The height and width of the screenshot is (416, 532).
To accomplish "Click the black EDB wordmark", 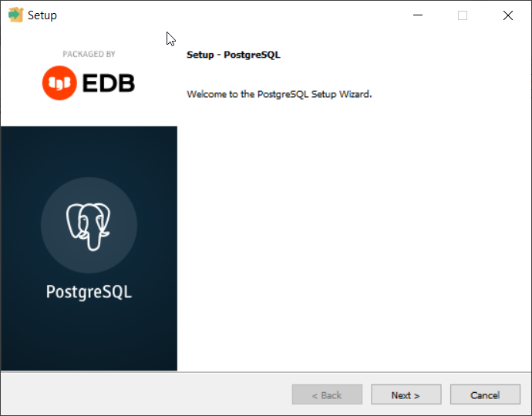I will pyautogui.click(x=106, y=83).
